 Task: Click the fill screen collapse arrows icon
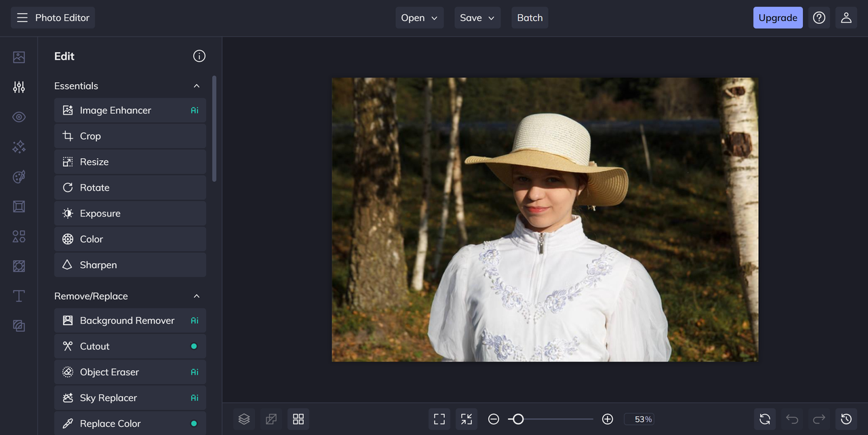[x=467, y=419]
